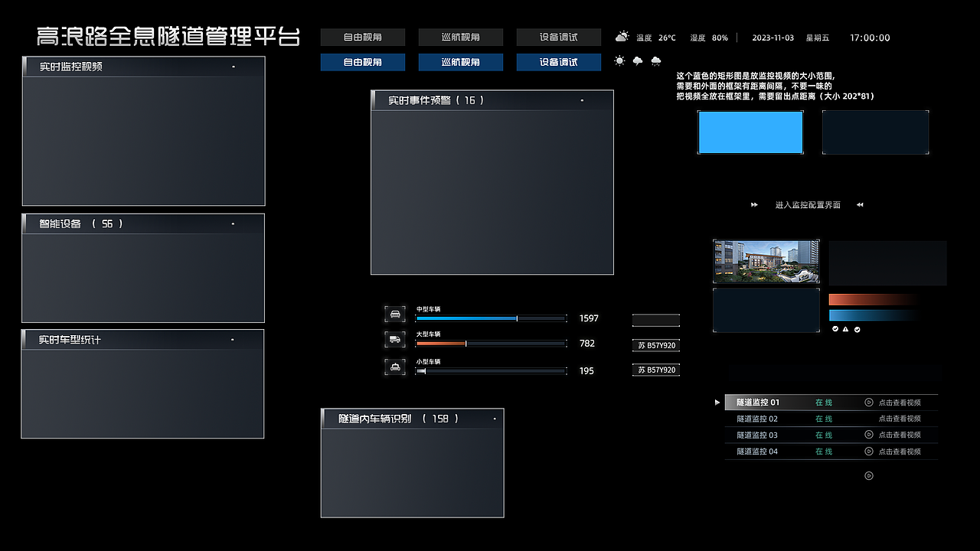Viewport: 980px width, 551px height.
Task: Click the 高浪路全息隧道管理平台 title
Action: click(x=168, y=37)
